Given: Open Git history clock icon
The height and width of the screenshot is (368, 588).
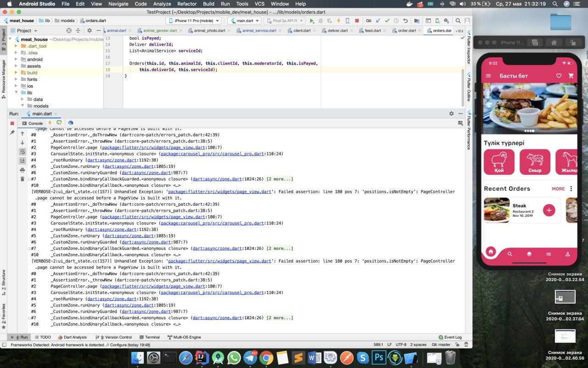Looking at the screenshot, I should [x=396, y=21].
